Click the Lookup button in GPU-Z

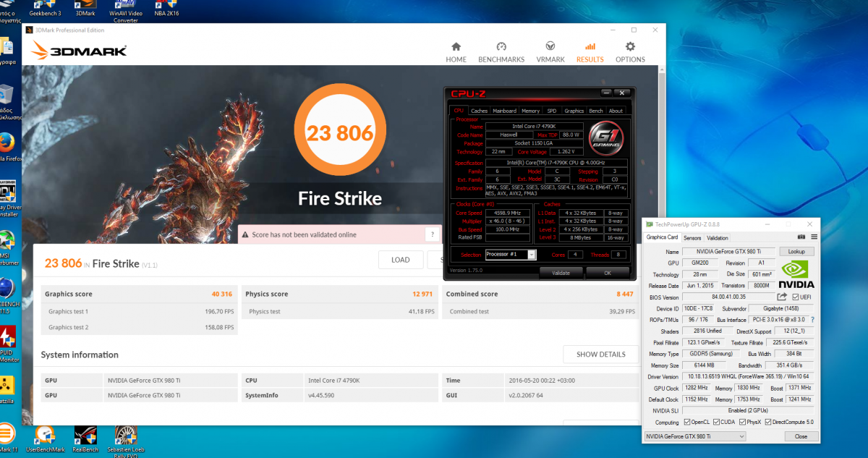point(796,252)
